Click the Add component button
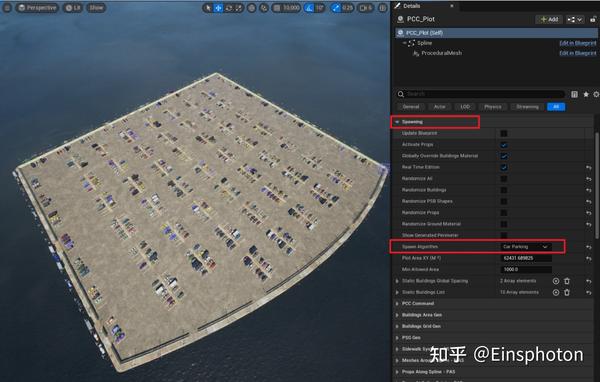This screenshot has height=382, width=600. coord(549,19)
